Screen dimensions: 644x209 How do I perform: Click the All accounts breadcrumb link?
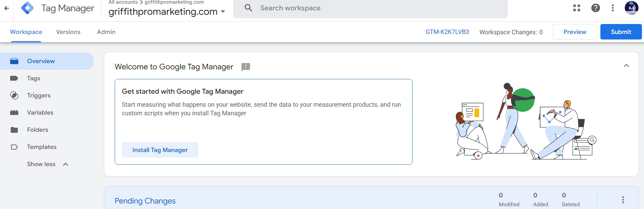click(x=123, y=2)
